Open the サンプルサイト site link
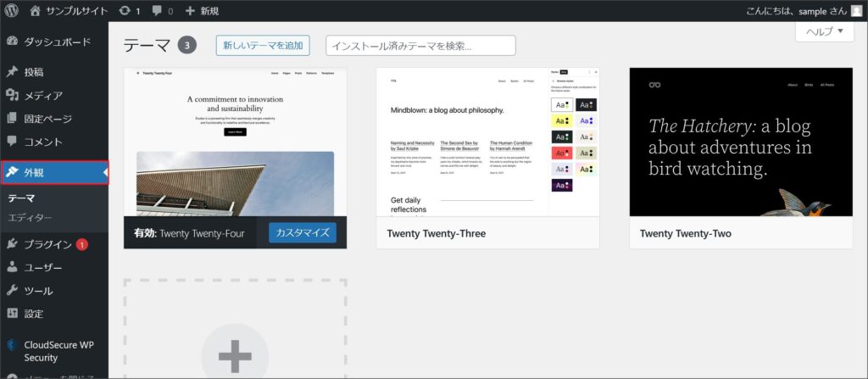Screen dimensions: 868x379 77,10
